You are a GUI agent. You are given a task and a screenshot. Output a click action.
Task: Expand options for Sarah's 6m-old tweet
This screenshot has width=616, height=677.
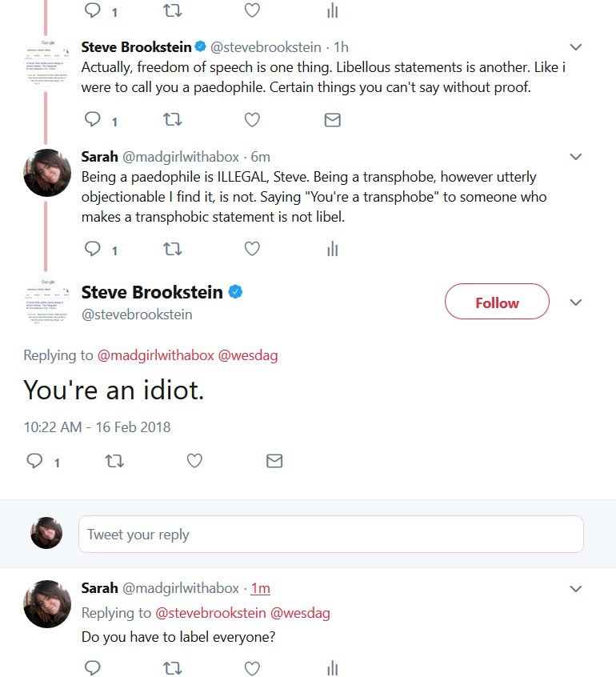(575, 156)
